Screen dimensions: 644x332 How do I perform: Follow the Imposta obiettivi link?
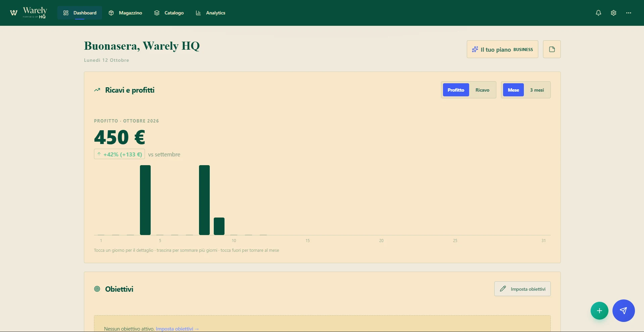coord(177,329)
